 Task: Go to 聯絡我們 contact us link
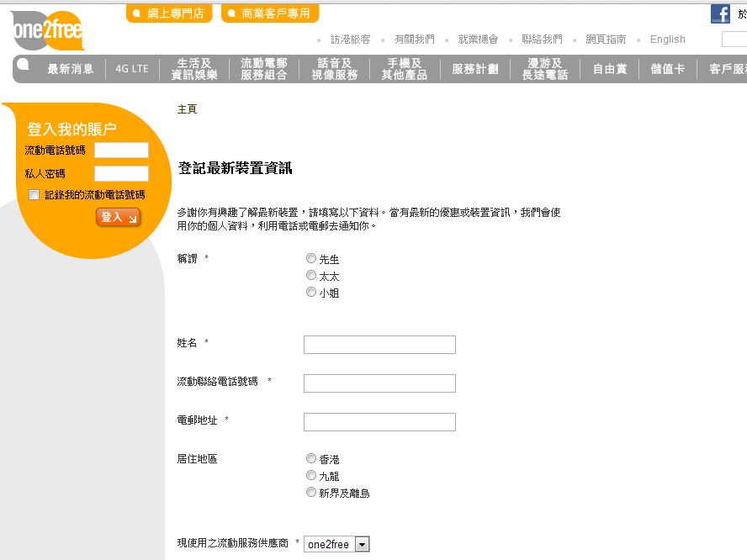point(542,40)
